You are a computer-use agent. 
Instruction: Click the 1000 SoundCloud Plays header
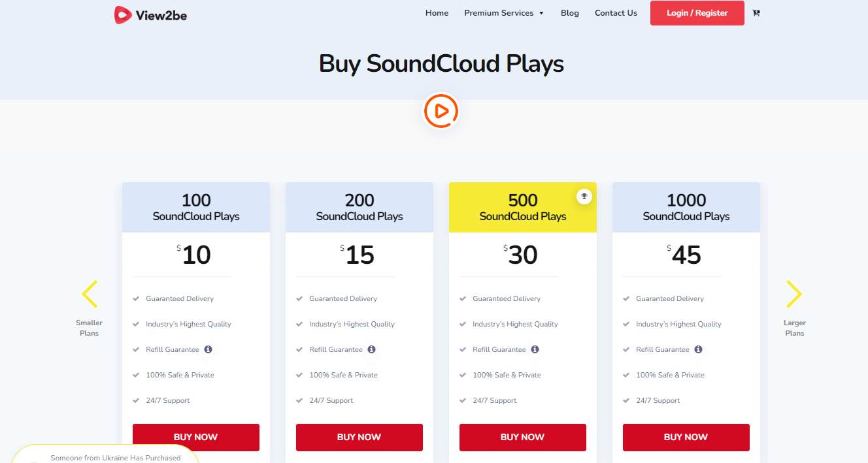(686, 207)
